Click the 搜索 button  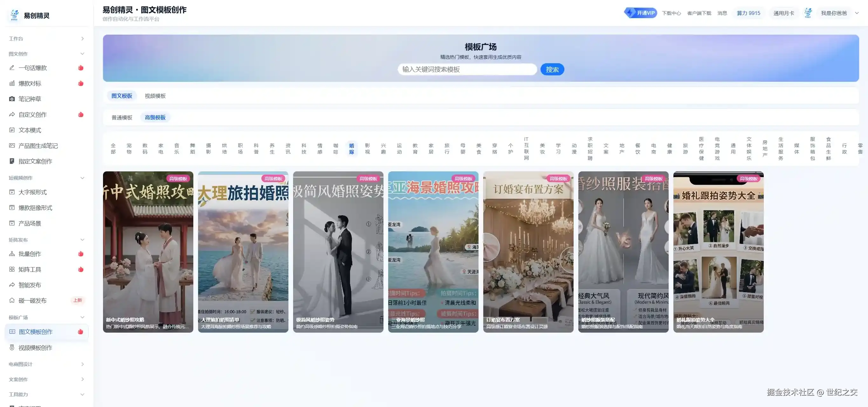point(552,69)
